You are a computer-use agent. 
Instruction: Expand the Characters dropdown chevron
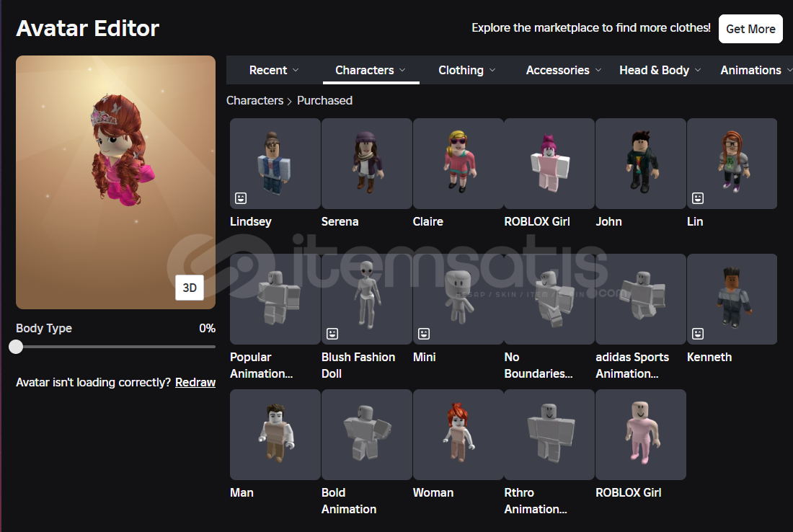[x=402, y=71]
